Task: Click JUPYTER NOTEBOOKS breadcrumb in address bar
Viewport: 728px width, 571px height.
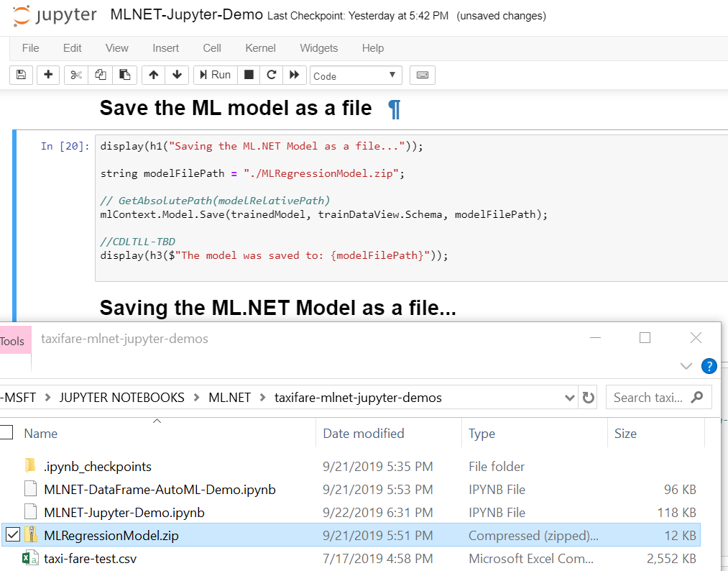Action: [x=121, y=398]
